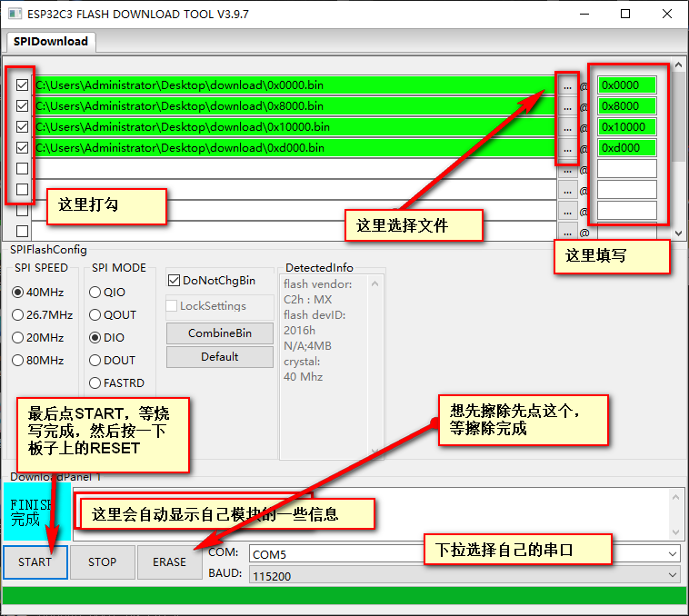689x616 pixels.
Task: Minimize the Flash Download Tool window
Action: (584, 14)
